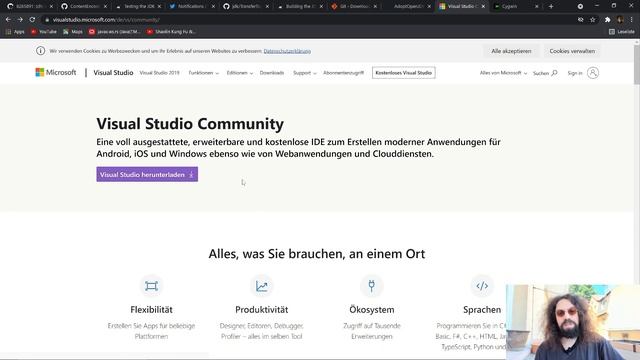Open the Chrome extensions puzzle icon
This screenshot has width=640, height=360.
click(x=607, y=20)
